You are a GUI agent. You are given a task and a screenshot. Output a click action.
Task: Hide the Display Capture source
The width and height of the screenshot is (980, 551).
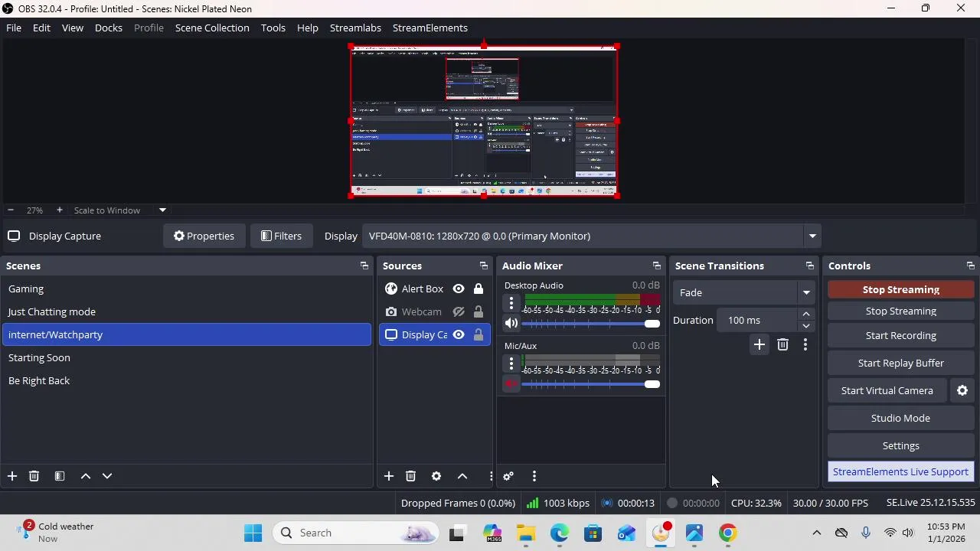click(x=459, y=334)
